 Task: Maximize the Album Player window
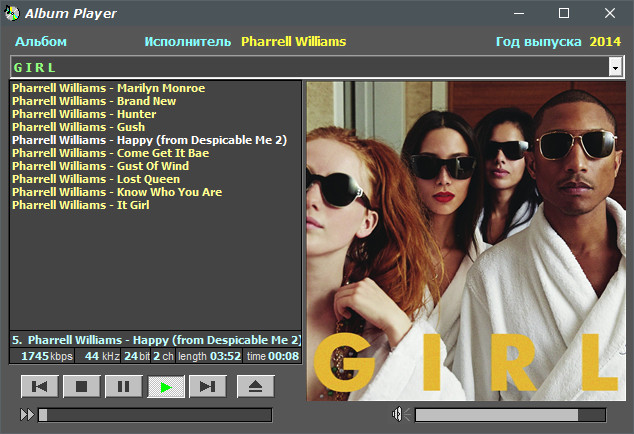564,13
